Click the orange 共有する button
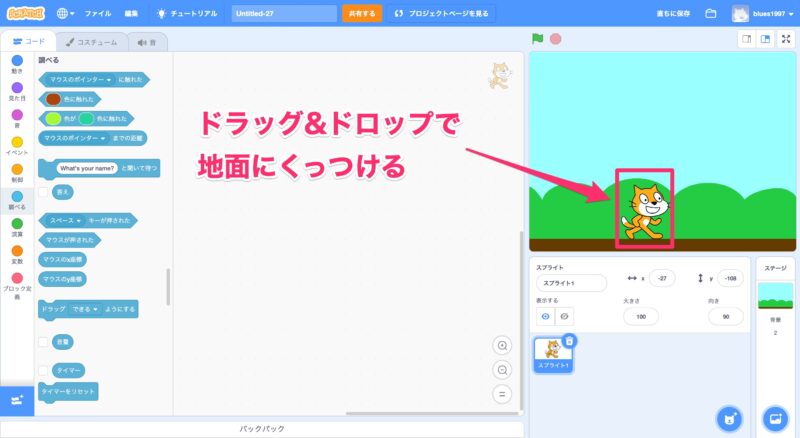The image size is (800, 438). pos(362,14)
